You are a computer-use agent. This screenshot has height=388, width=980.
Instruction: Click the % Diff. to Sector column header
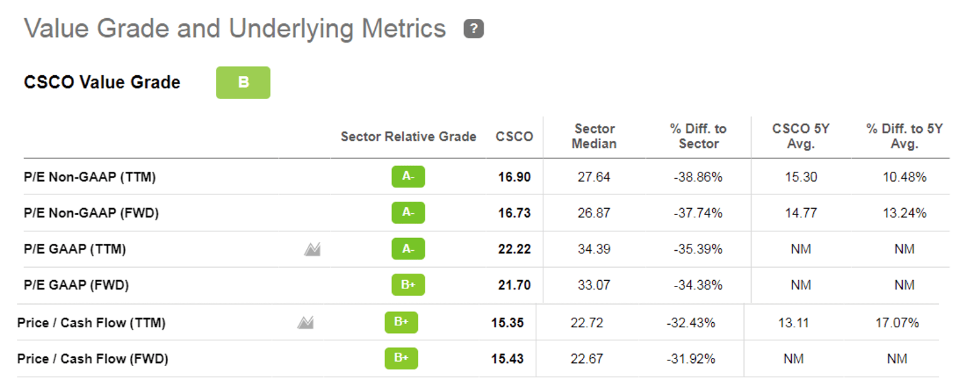(x=698, y=135)
